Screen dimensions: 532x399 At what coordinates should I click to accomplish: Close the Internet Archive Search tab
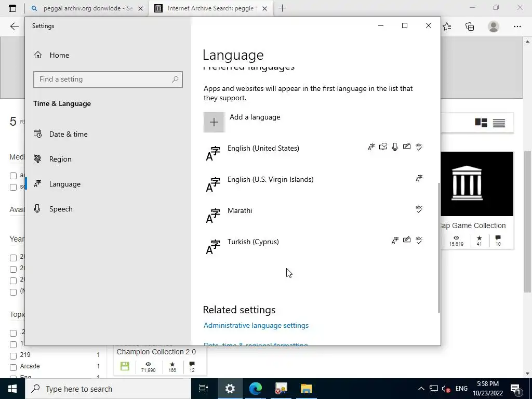coord(264,9)
